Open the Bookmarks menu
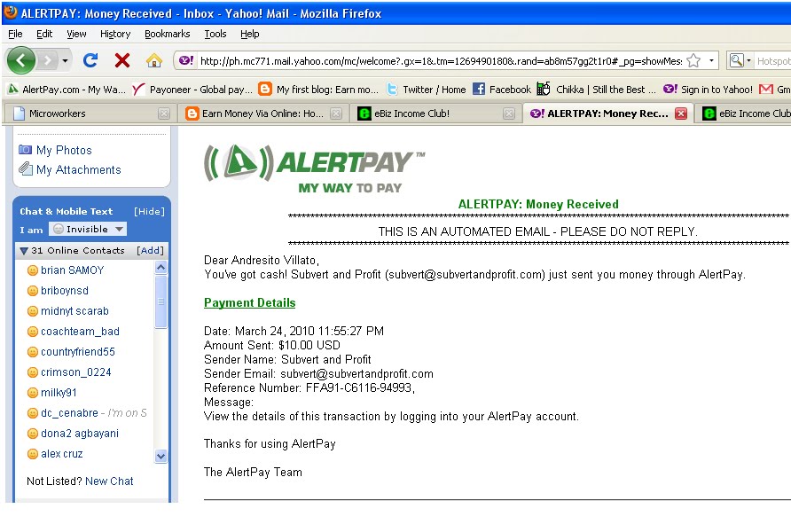The image size is (791, 532). 167,34
